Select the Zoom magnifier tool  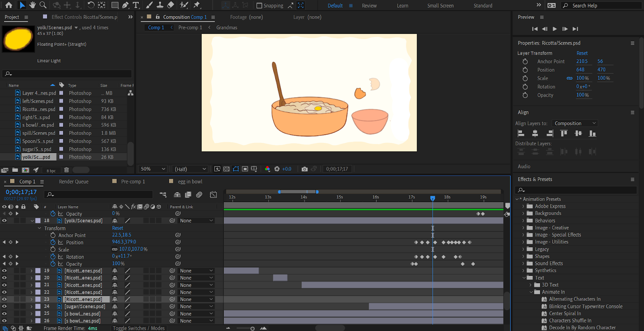point(43,5)
